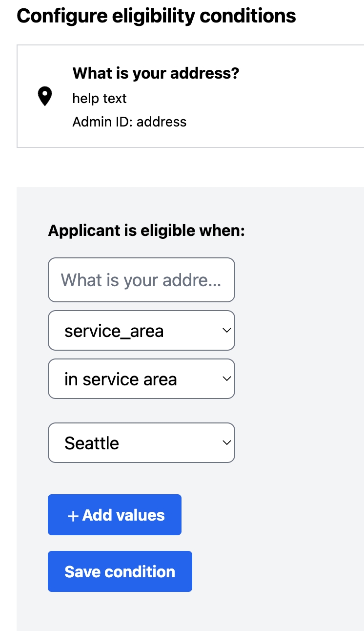Click the chevron on the operator select

(226, 379)
